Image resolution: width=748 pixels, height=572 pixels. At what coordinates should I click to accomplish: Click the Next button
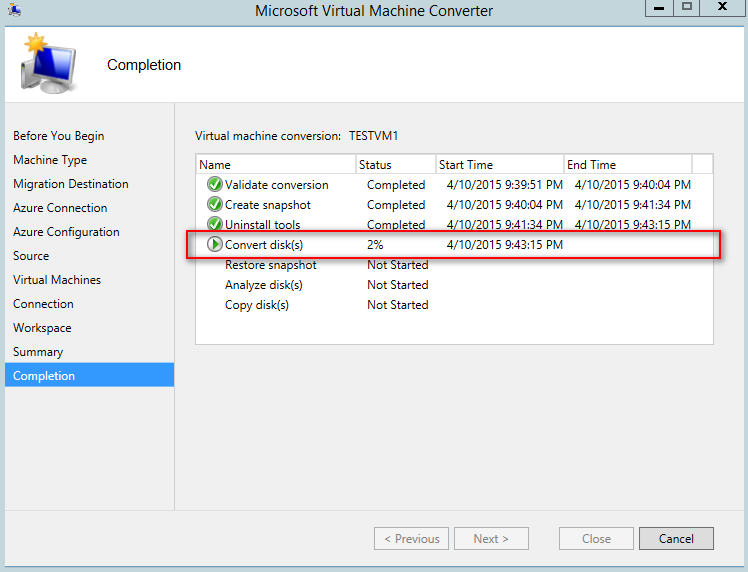point(491,539)
